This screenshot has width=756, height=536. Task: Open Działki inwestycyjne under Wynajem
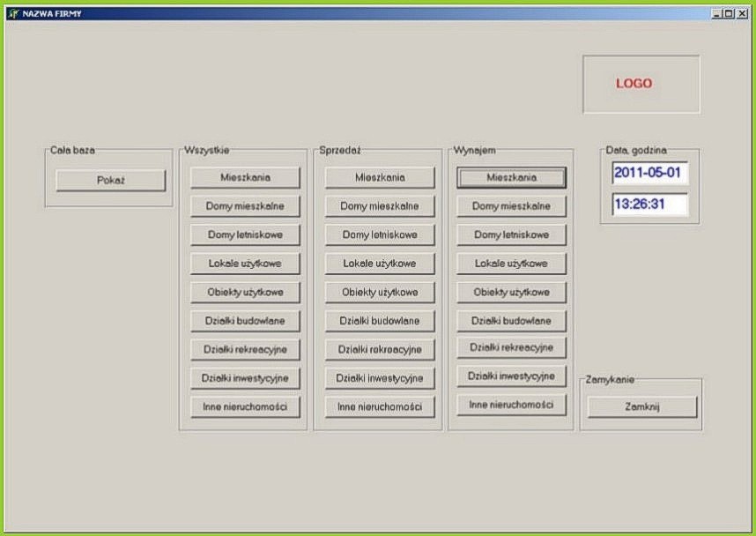pyautogui.click(x=511, y=376)
